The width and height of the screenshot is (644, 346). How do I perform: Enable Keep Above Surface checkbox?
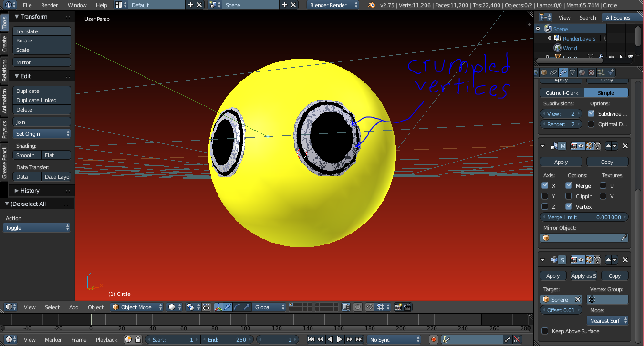point(545,331)
